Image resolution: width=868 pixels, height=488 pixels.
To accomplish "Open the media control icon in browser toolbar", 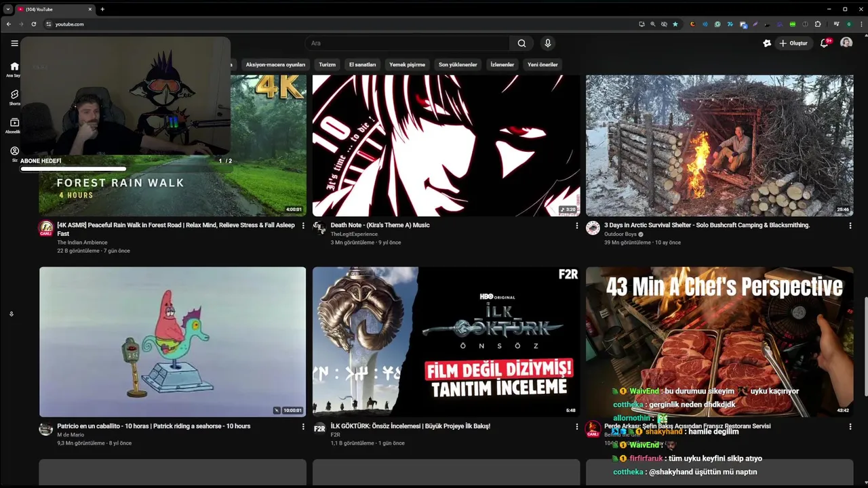I will click(x=837, y=24).
